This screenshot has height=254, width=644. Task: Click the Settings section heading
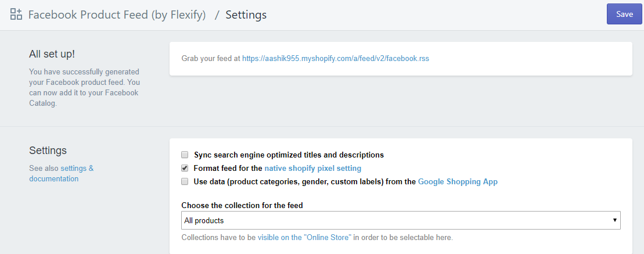pos(48,151)
